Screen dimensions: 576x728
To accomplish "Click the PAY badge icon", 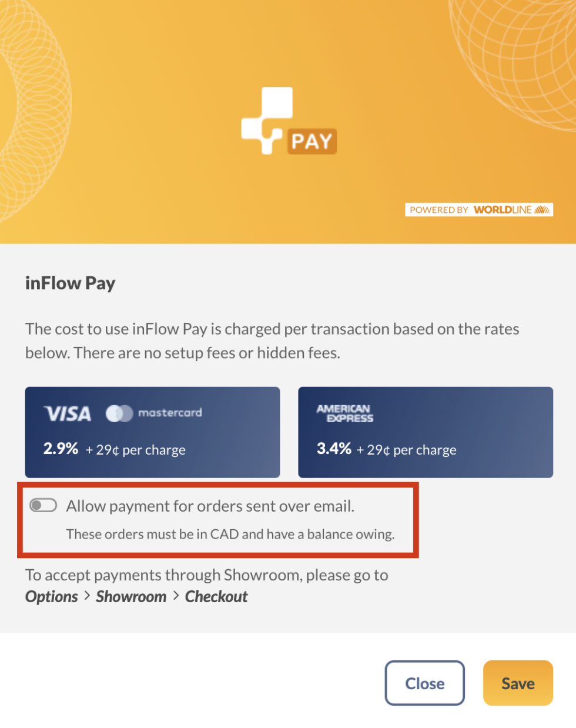I will [x=312, y=141].
